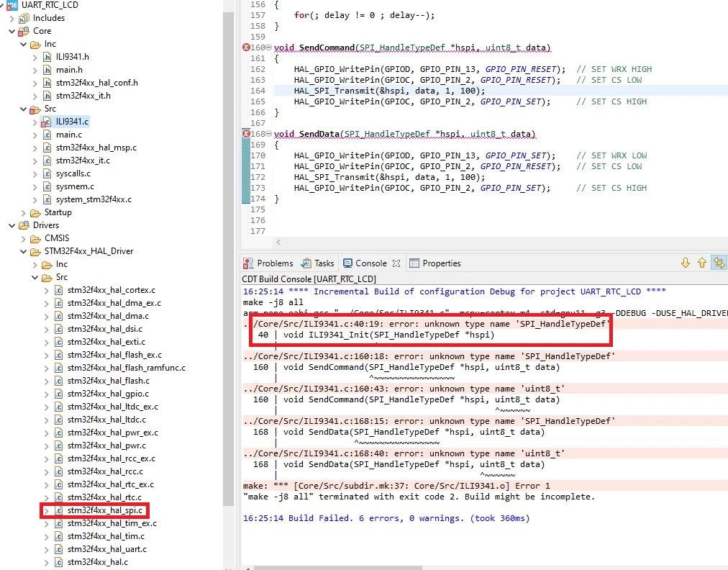Image resolution: width=728 pixels, height=570 pixels.
Task: Select sysmem.c file
Action: pyautogui.click(x=75, y=186)
